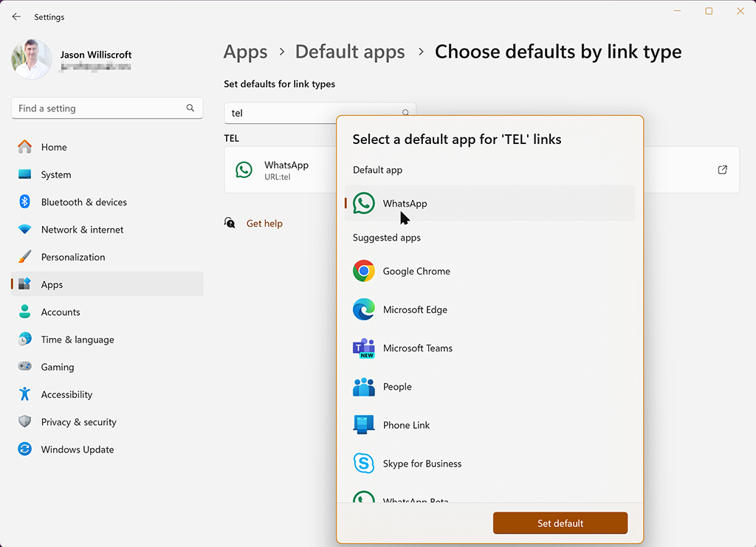The height and width of the screenshot is (547, 756).
Task: Click the System monitor icon
Action: 24,174
